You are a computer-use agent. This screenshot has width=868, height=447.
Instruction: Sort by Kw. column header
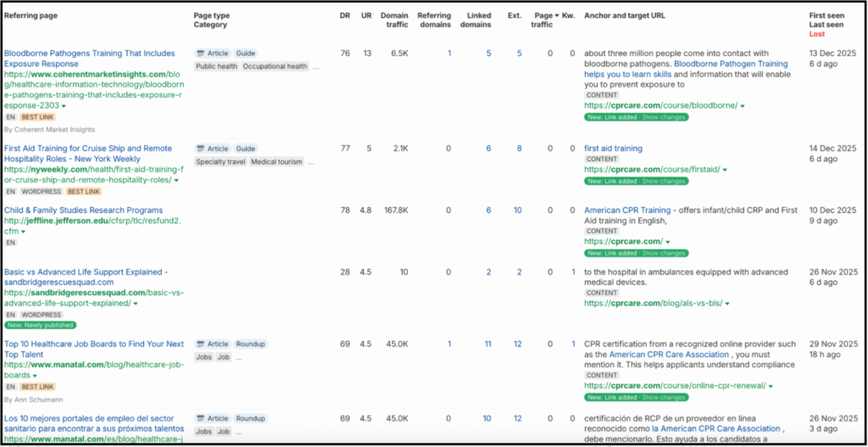point(569,15)
